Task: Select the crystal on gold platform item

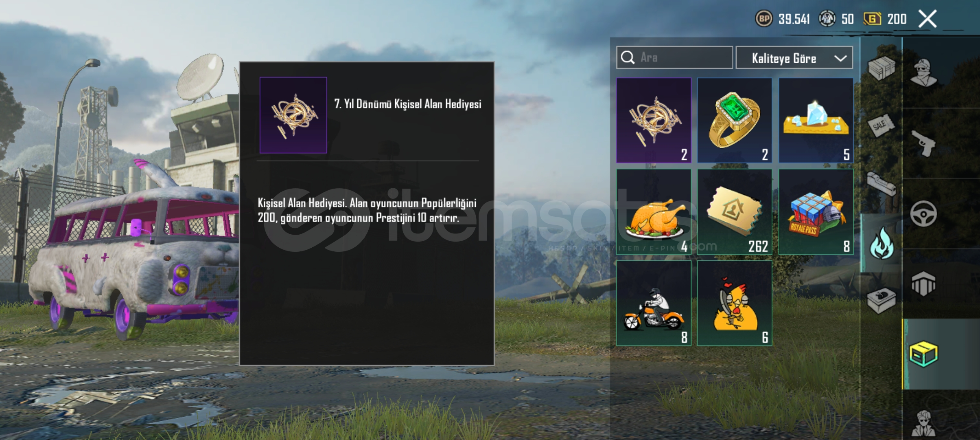Action: pos(816,121)
